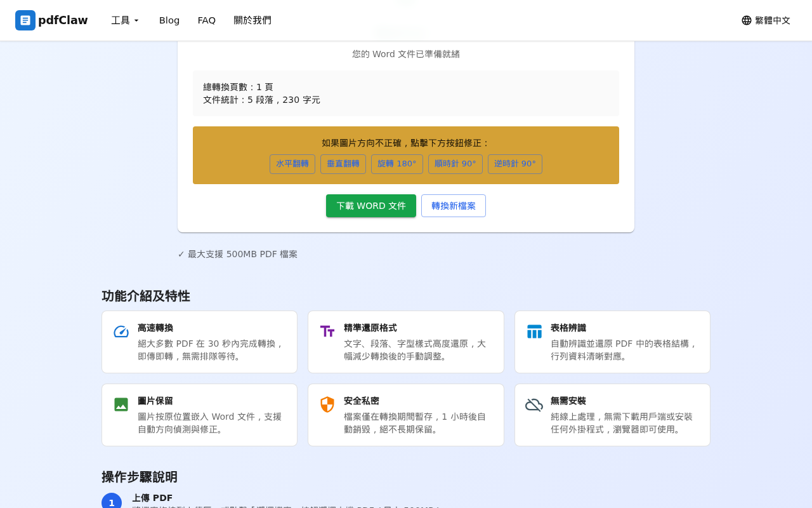Apply 垂直翻轉 correction
Image resolution: width=812 pixels, height=508 pixels.
343,164
